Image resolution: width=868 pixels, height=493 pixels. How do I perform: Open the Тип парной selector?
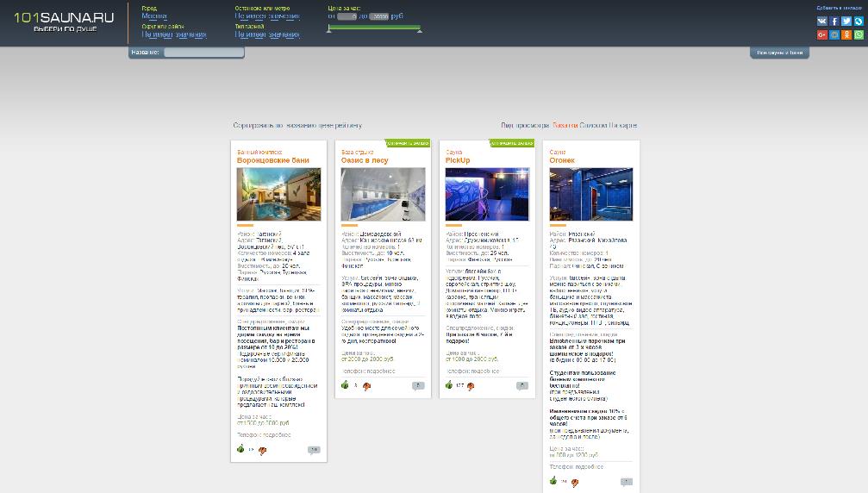pos(267,34)
